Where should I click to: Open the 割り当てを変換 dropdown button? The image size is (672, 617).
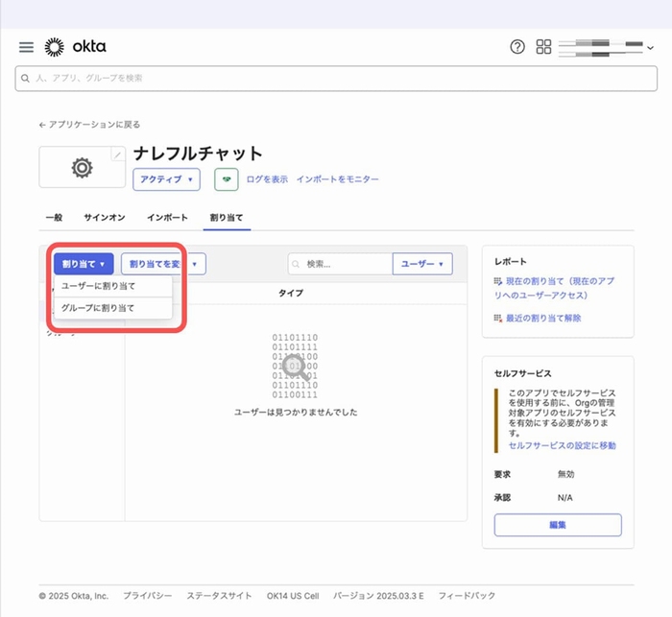click(x=163, y=264)
